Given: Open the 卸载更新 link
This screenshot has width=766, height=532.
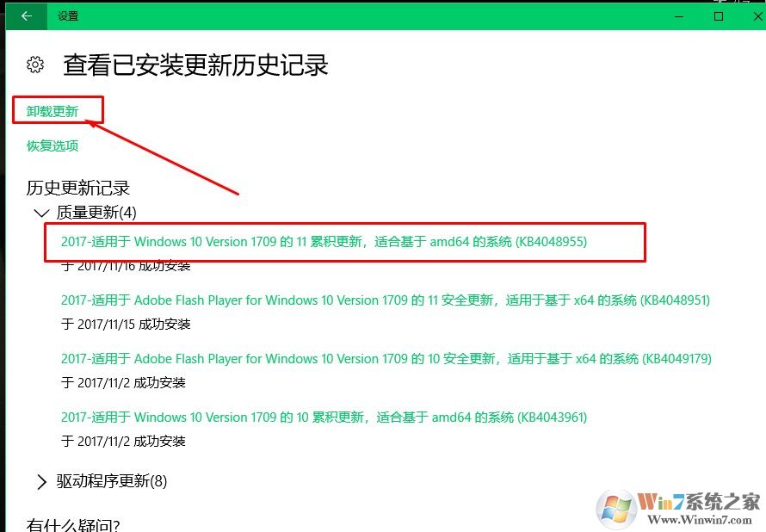Looking at the screenshot, I should pyautogui.click(x=53, y=111).
